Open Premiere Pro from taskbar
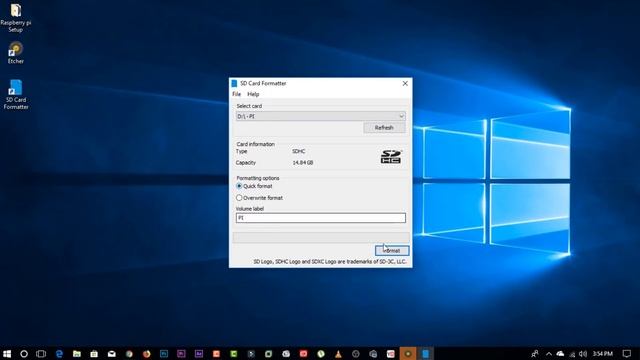Viewport: 640px width, 360px height. (x=181, y=353)
